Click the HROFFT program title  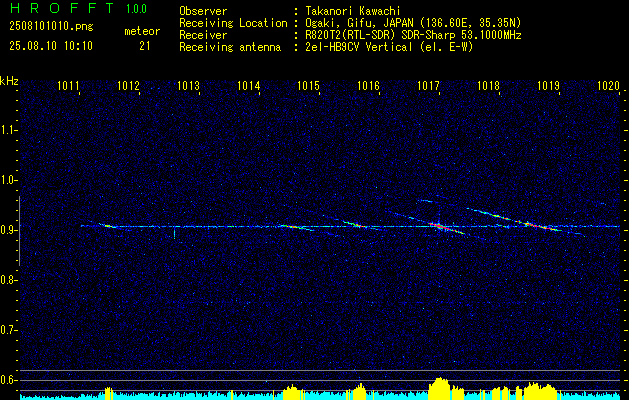point(62,8)
